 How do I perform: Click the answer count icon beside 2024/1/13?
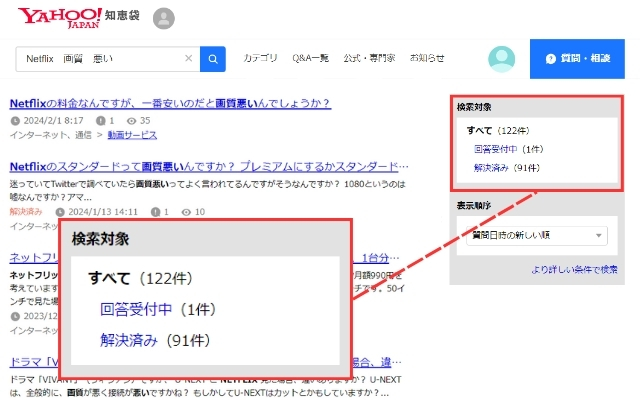[155, 212]
